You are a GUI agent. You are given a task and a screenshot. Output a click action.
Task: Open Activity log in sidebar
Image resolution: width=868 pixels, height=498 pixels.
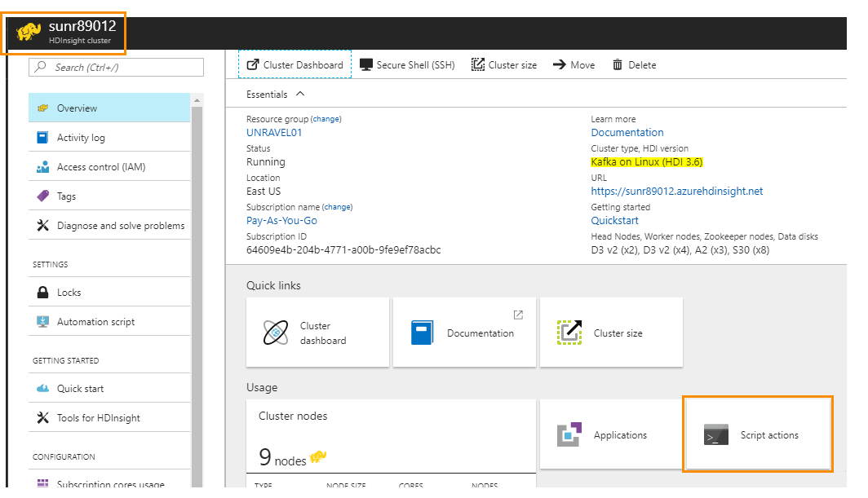coord(109,137)
